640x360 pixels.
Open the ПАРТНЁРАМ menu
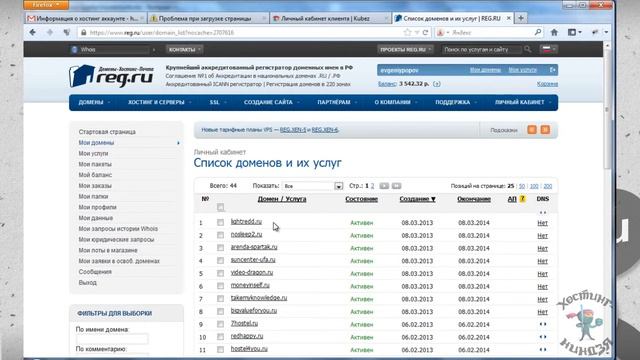337,102
